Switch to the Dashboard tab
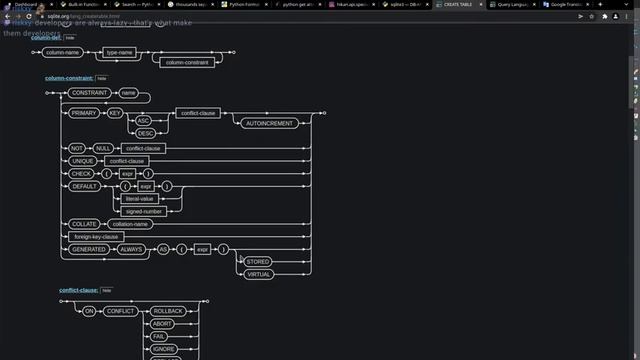Screen dimensions: 640x360 [29, 4]
